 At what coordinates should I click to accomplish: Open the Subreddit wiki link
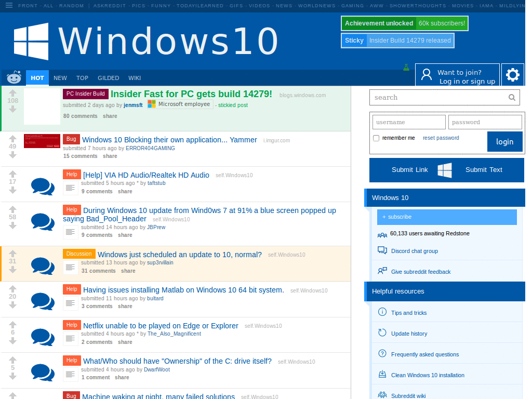408,395
